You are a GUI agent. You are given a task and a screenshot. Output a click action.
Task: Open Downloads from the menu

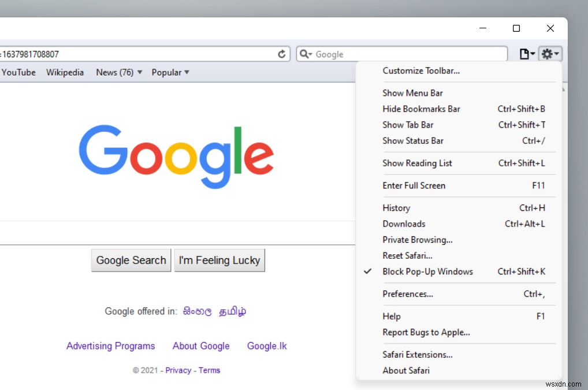(x=404, y=224)
